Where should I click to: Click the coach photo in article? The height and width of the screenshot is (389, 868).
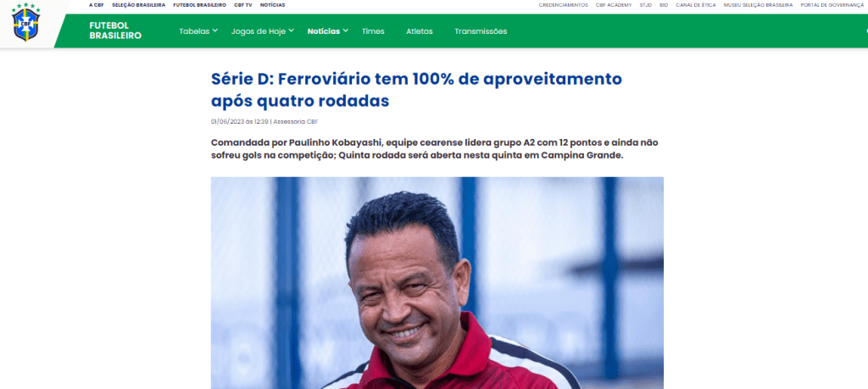tap(437, 283)
